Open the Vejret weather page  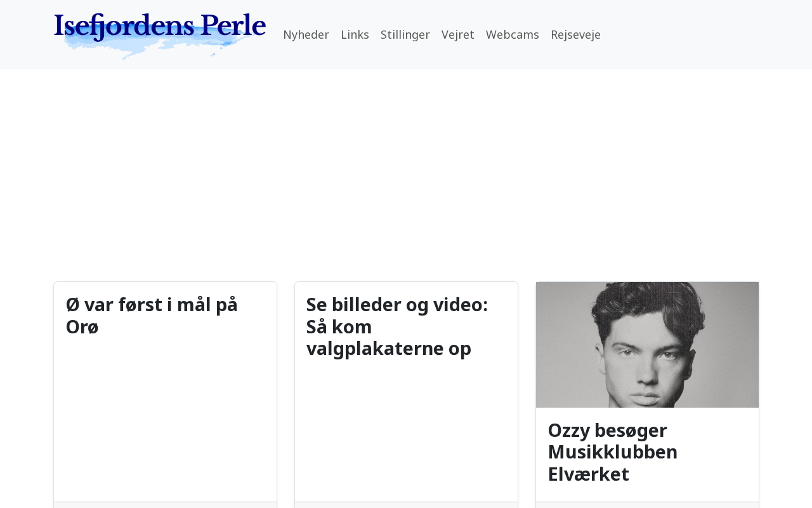pyautogui.click(x=457, y=35)
